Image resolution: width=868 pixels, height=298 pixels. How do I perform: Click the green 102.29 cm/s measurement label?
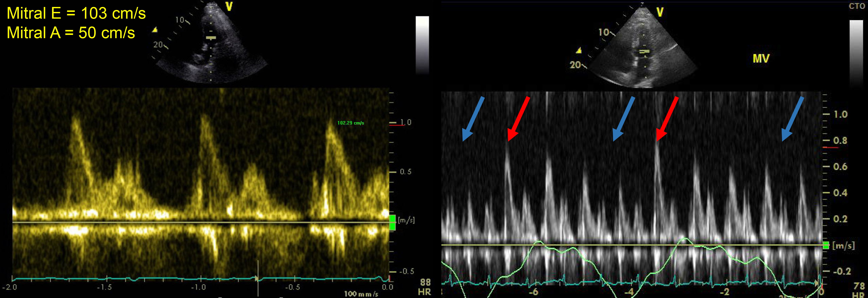click(x=350, y=123)
